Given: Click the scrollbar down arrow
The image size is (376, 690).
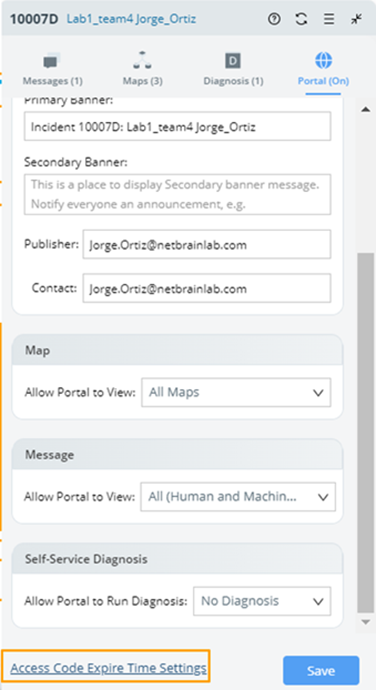Looking at the screenshot, I should 365,622.
